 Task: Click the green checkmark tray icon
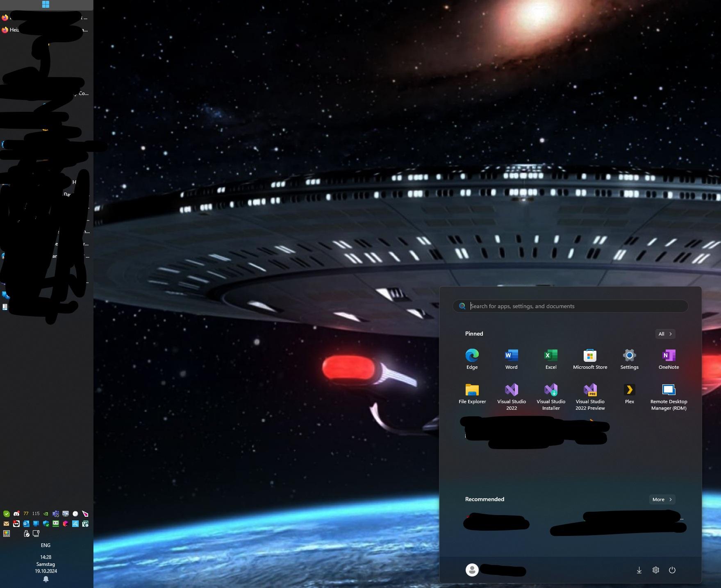(x=7, y=514)
